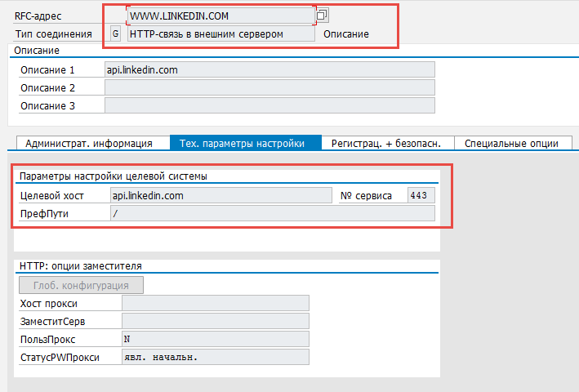Click the empty Описание 2 field
579x392 pixels.
[269, 88]
